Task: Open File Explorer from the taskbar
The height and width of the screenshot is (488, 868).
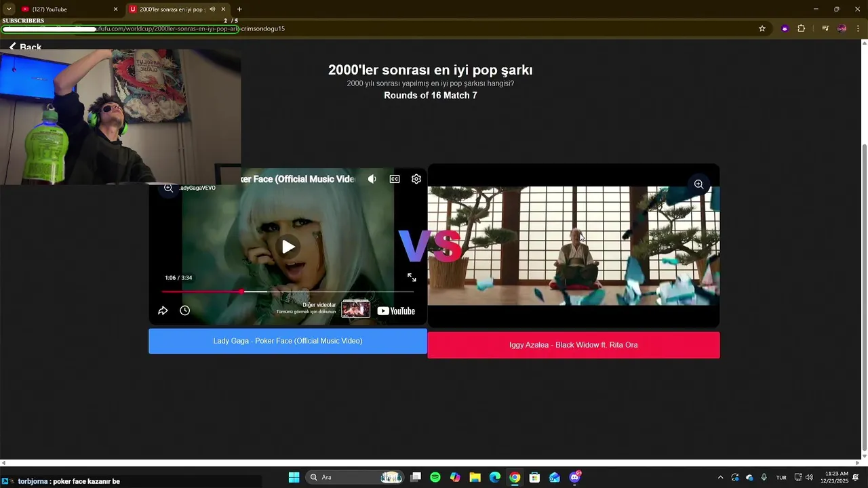Action: 475,477
